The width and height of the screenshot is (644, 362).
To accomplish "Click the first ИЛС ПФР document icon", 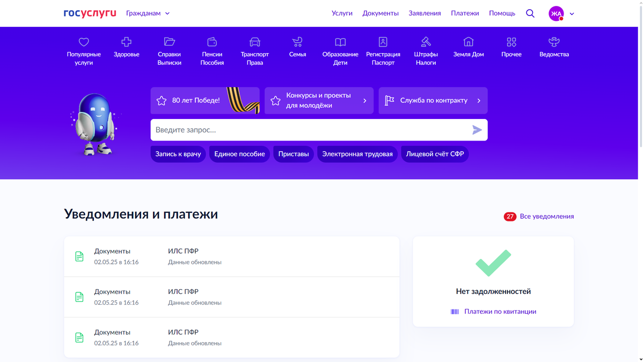I will pos(79,256).
